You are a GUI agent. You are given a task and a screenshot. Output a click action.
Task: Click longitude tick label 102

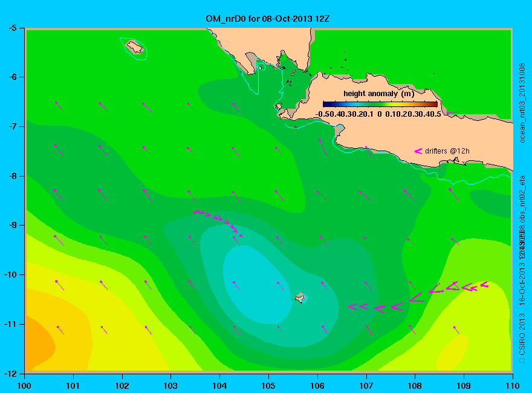click(x=122, y=386)
